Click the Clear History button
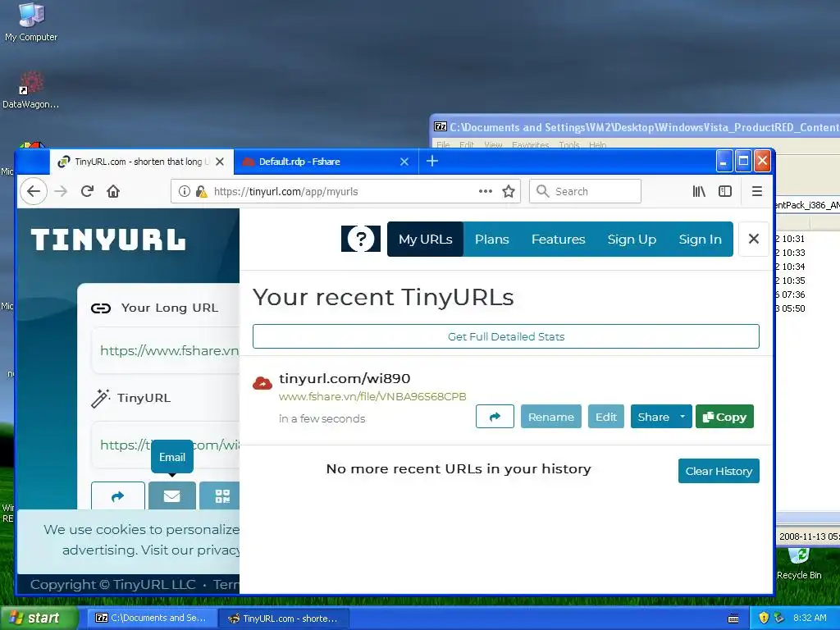The width and height of the screenshot is (840, 630). 719,471
